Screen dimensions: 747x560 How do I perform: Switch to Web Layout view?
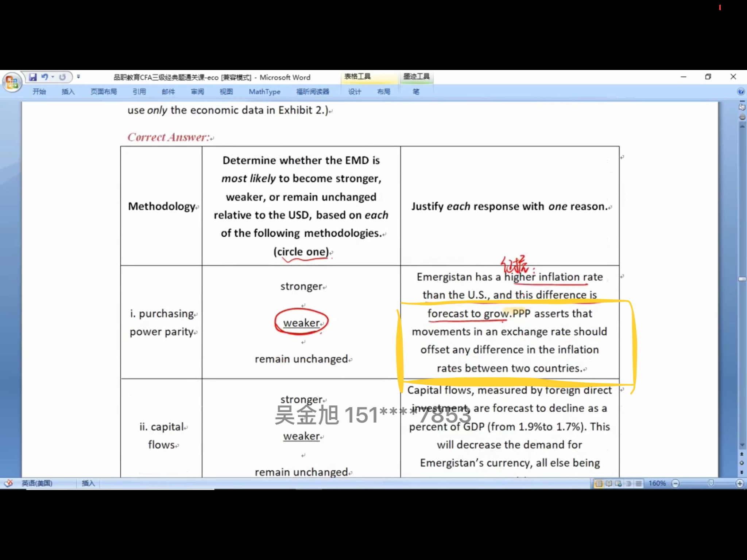click(x=619, y=483)
